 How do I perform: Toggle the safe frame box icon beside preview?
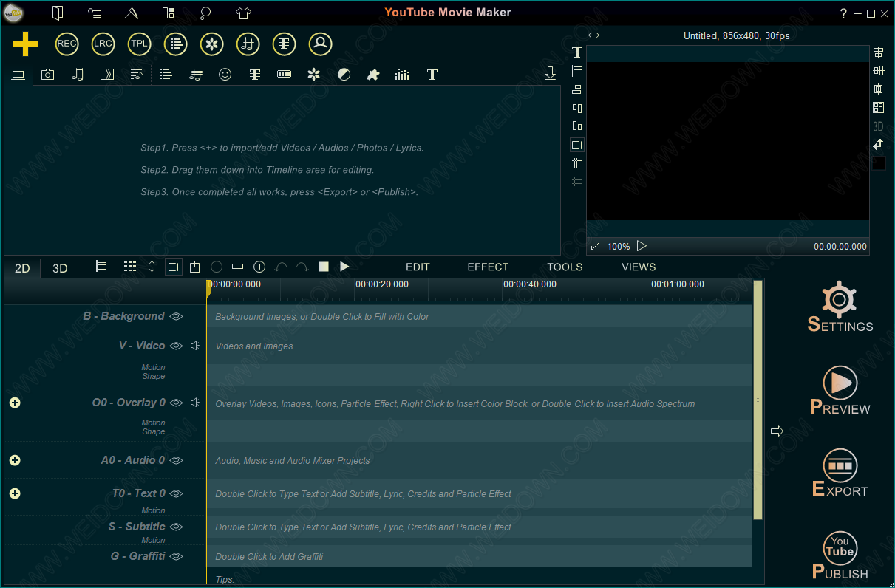tap(577, 145)
